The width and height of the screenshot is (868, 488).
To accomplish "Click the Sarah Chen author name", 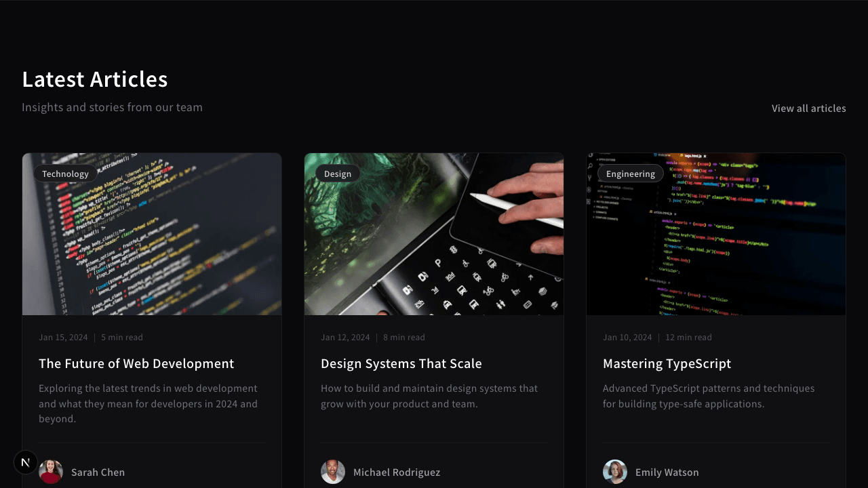I will coord(98,472).
